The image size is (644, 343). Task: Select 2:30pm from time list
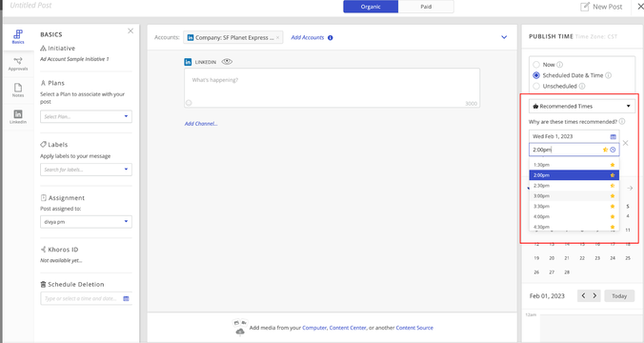click(x=574, y=186)
